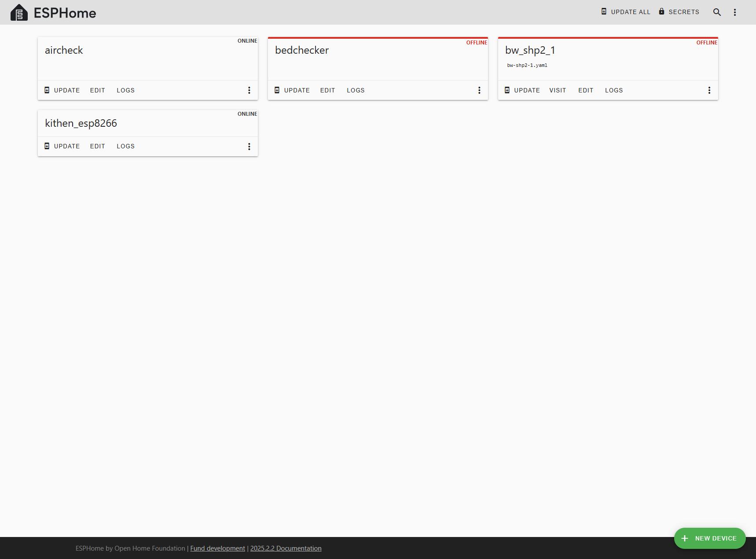
Task: Show kithen_esp8266 logs
Action: click(x=125, y=146)
